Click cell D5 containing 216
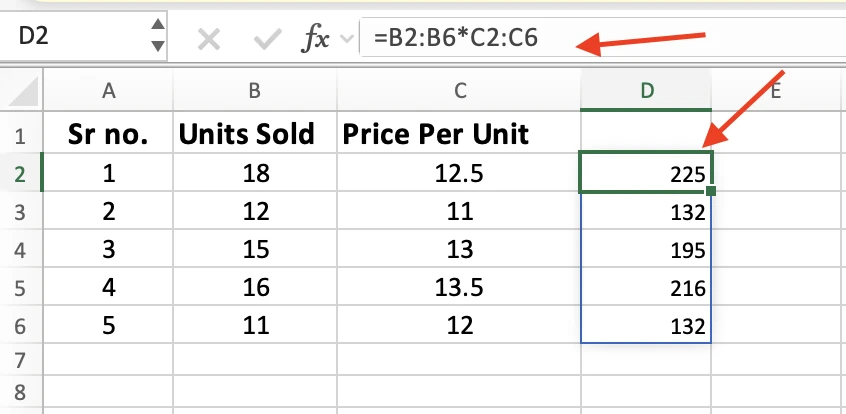This screenshot has height=414, width=846. (x=646, y=287)
